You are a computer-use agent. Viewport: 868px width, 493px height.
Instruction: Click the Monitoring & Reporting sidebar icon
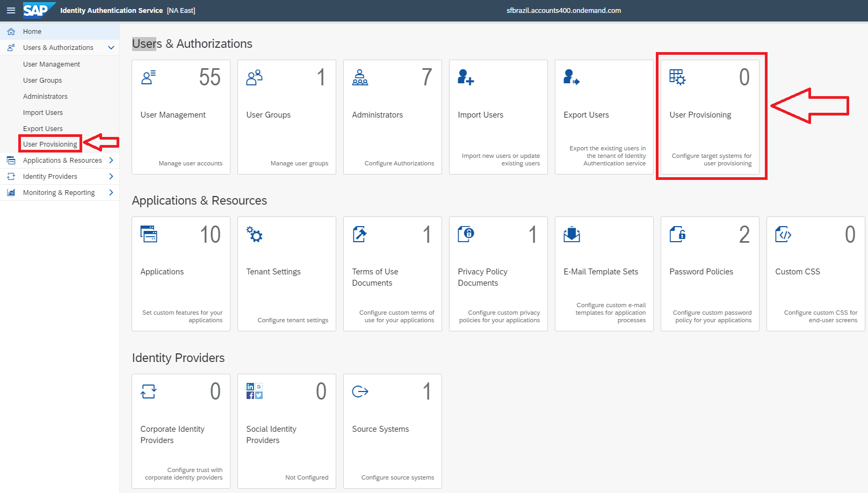click(x=11, y=193)
